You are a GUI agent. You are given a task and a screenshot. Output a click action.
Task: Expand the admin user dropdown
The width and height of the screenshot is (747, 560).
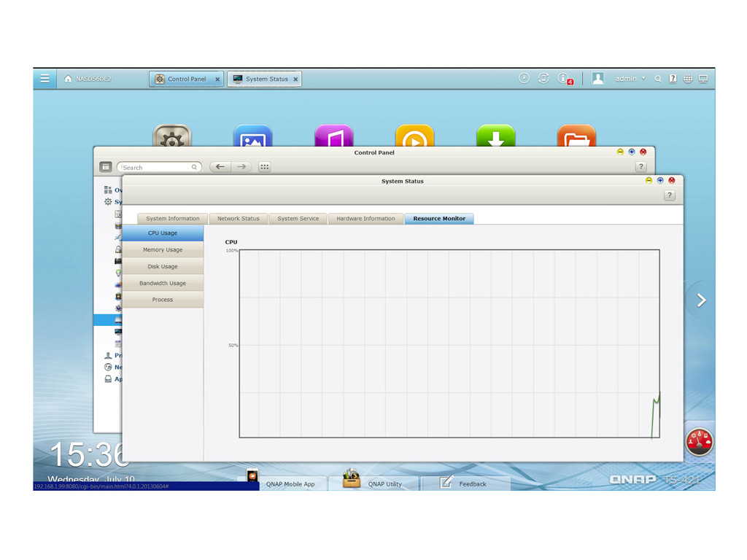[x=630, y=79]
